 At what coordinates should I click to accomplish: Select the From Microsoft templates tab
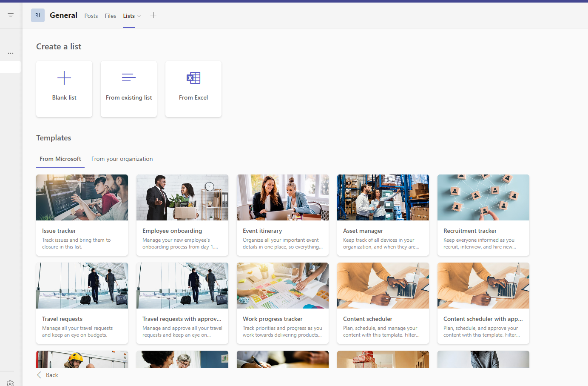(60, 159)
